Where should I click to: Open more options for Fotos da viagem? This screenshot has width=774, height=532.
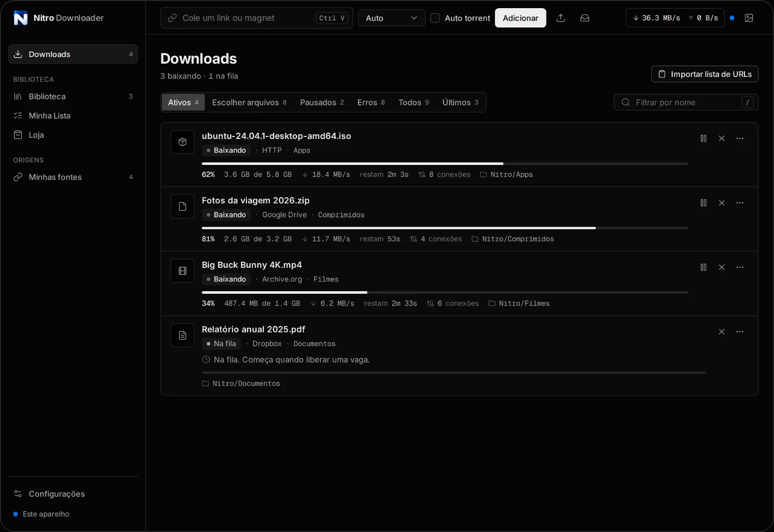(740, 203)
